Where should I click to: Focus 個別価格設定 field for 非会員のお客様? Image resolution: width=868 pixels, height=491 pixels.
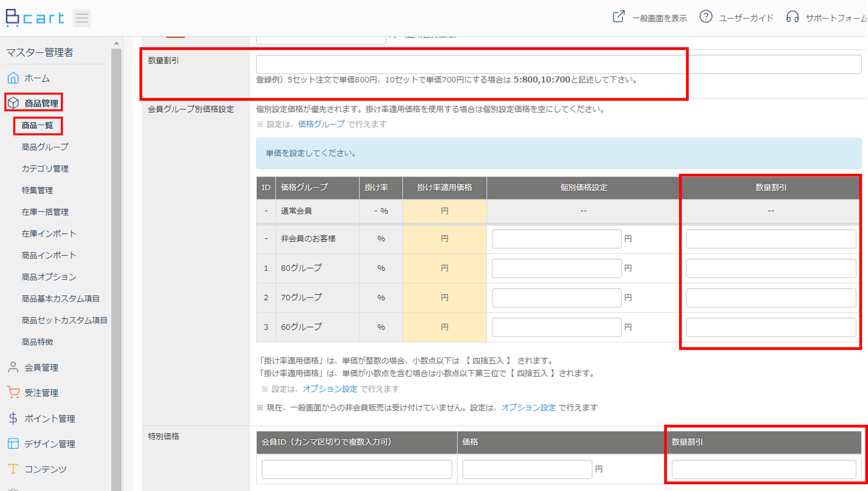coord(556,239)
